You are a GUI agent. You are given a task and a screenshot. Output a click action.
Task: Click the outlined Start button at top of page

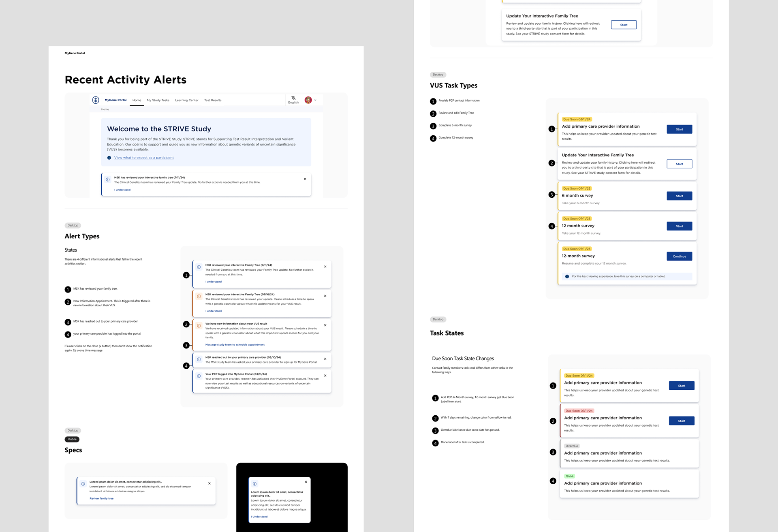tap(624, 25)
